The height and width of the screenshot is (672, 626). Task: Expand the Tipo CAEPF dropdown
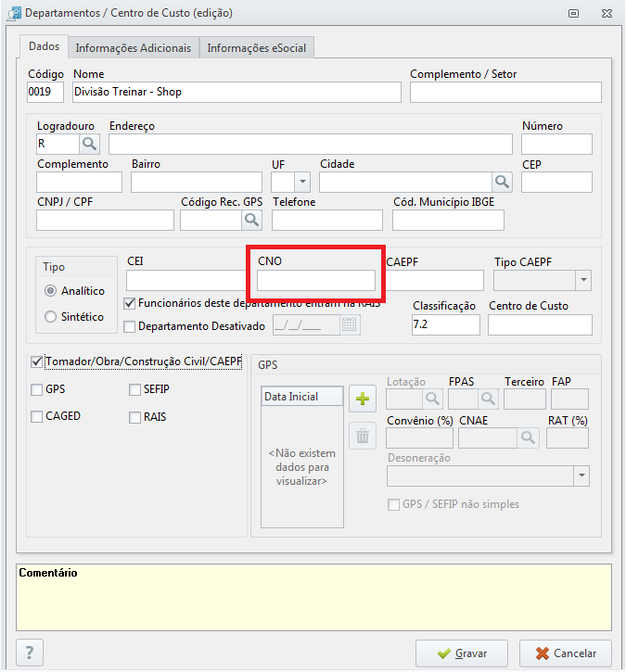[x=583, y=280]
